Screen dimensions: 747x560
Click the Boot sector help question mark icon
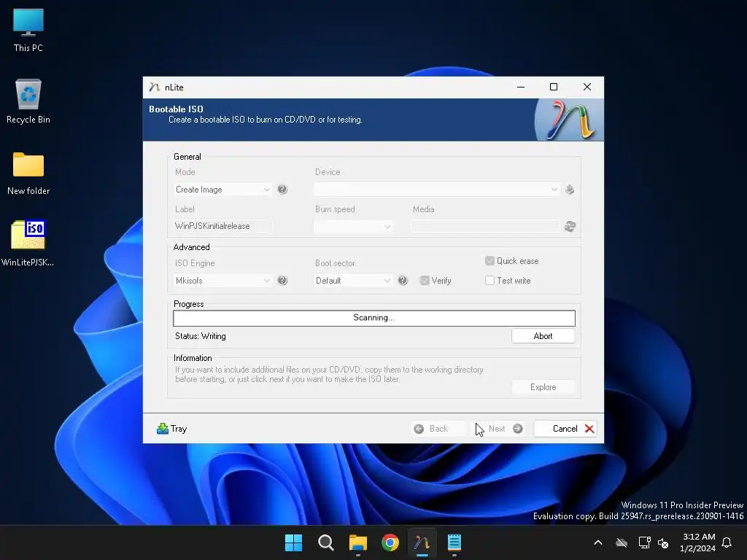pos(403,281)
